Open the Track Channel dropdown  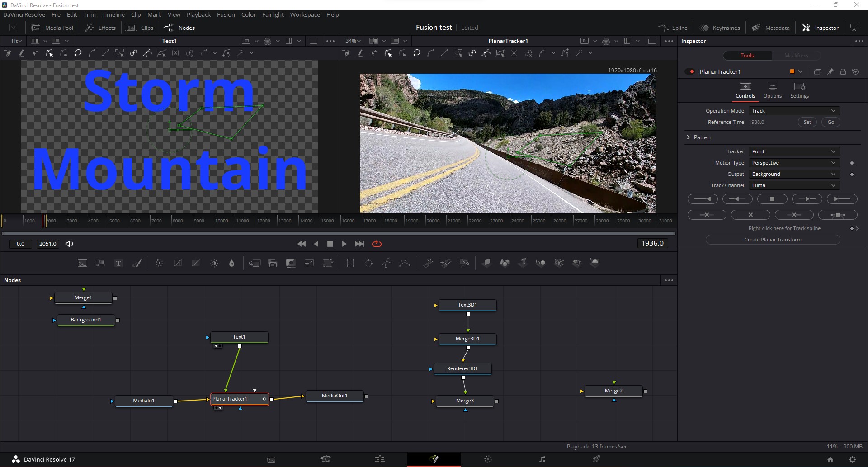click(794, 185)
